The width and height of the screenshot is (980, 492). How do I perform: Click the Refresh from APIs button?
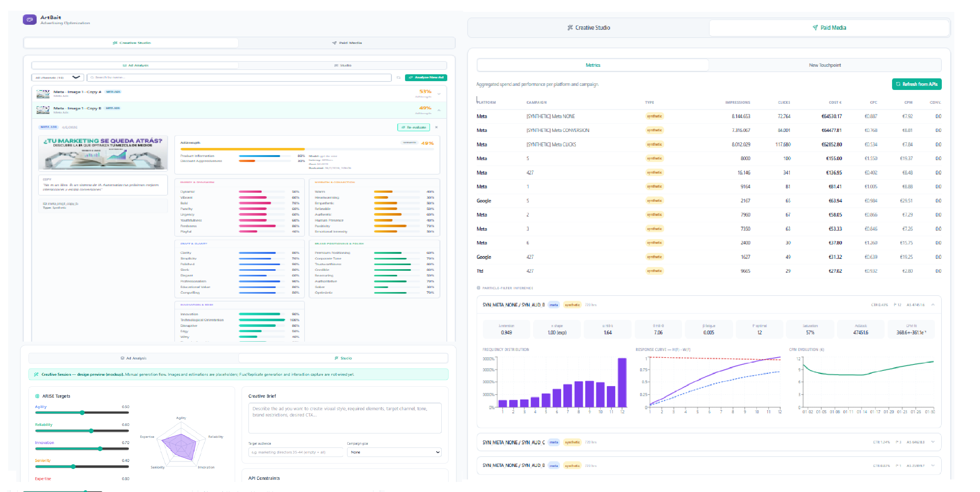pos(916,84)
